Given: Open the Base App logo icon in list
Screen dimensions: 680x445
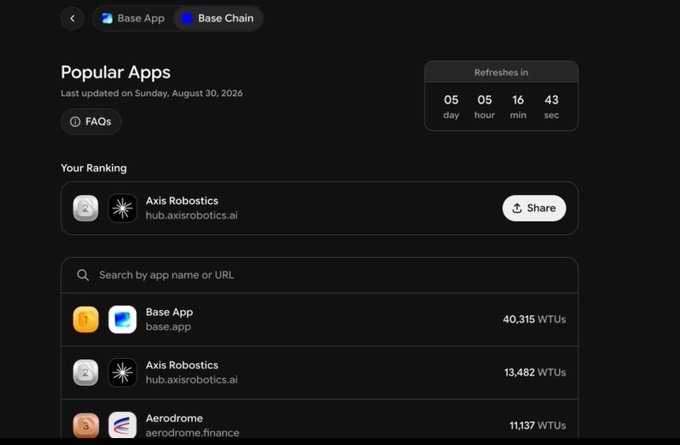Looking at the screenshot, I should (122, 320).
